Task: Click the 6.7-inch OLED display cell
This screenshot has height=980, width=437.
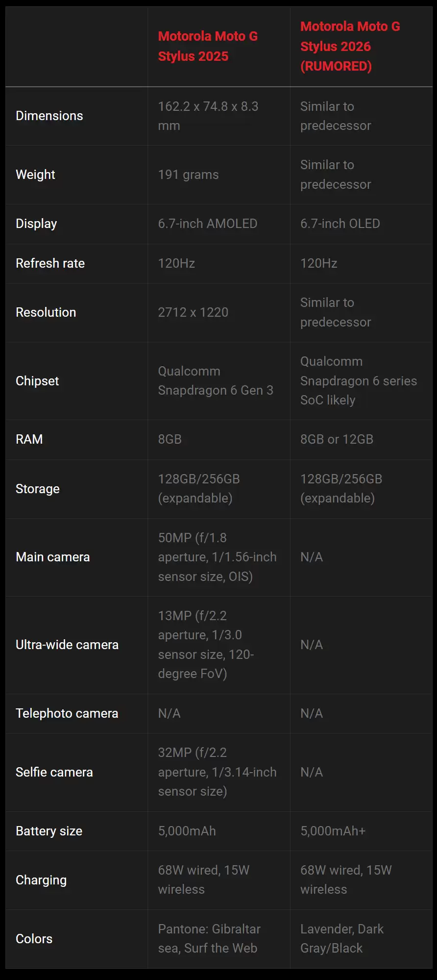Action: [340, 224]
